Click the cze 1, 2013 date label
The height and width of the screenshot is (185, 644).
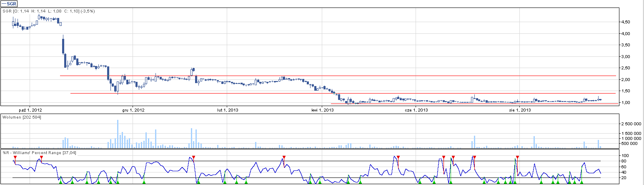416,110
